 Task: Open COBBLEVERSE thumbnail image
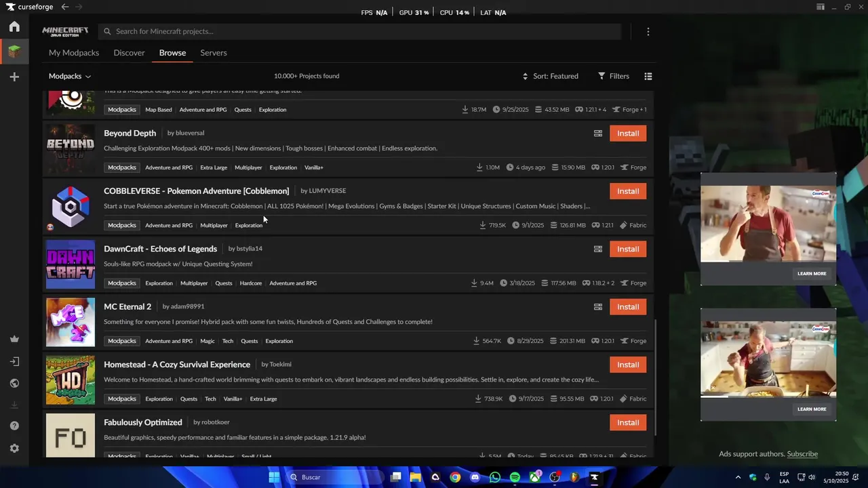click(x=71, y=207)
